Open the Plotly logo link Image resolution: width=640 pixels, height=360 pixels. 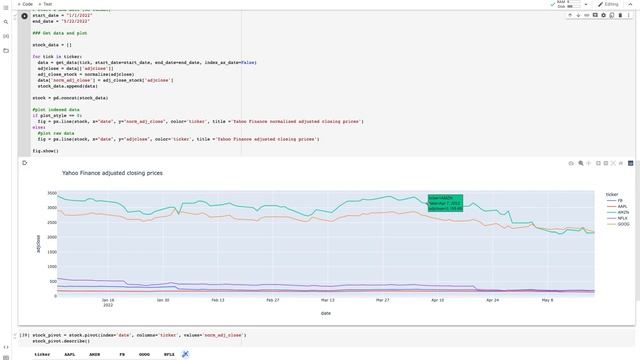631,163
